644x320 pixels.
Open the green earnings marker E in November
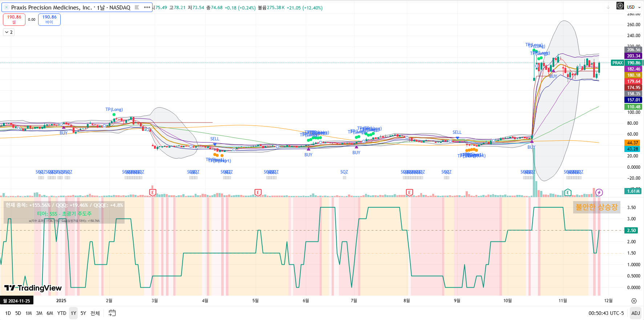tap(568, 192)
